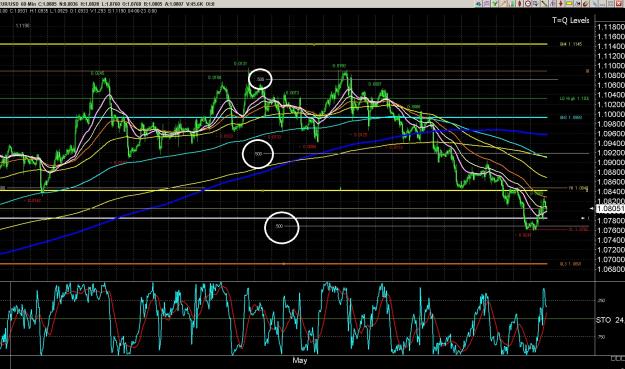Click the red diamond toolbar icon

519,4
